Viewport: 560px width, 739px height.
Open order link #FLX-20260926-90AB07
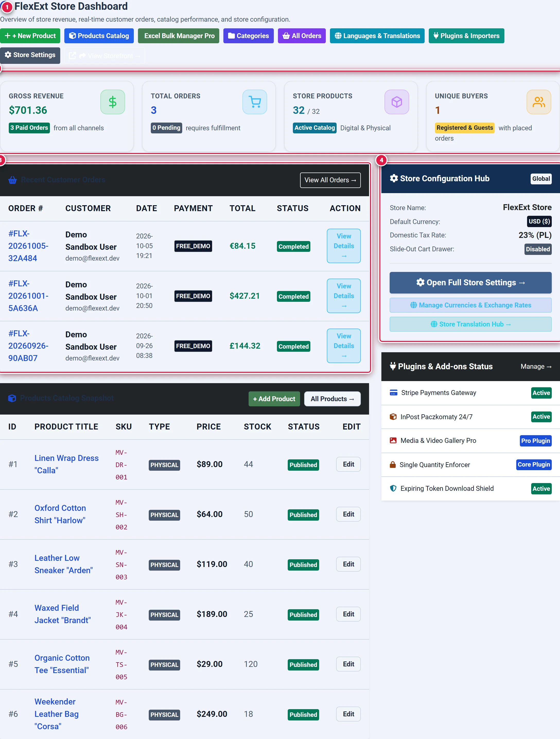[28, 346]
